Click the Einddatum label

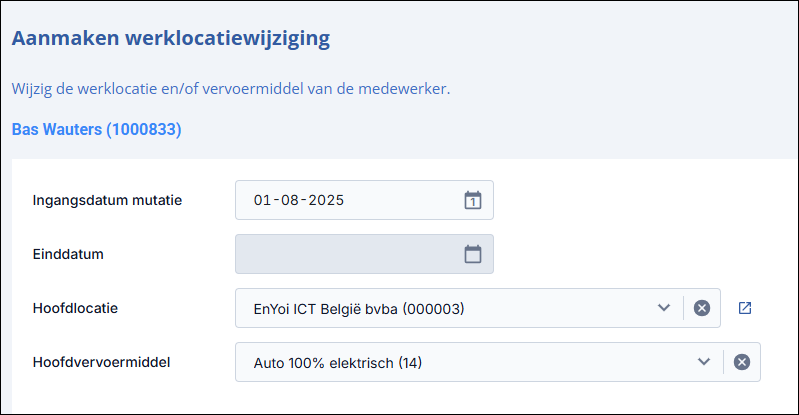point(68,254)
